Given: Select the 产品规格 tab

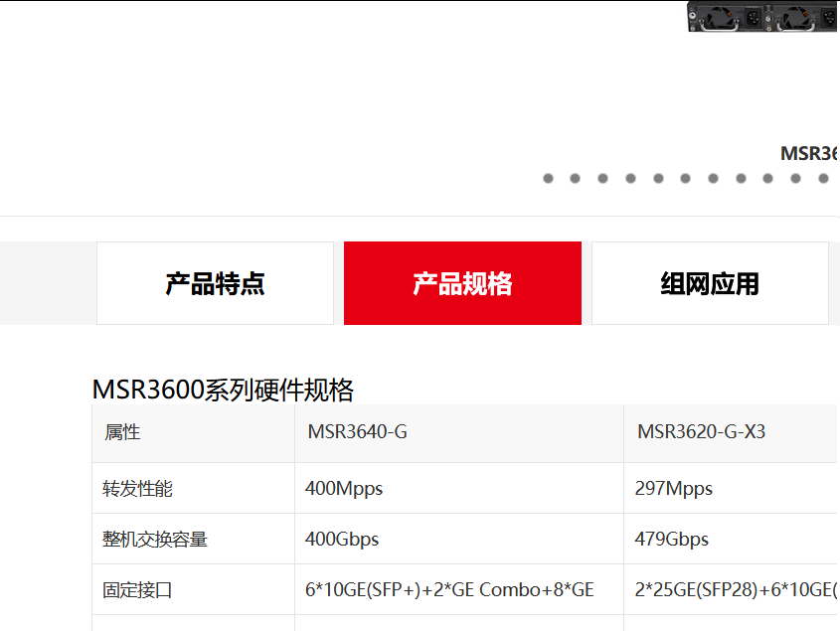Looking at the screenshot, I should click(462, 283).
